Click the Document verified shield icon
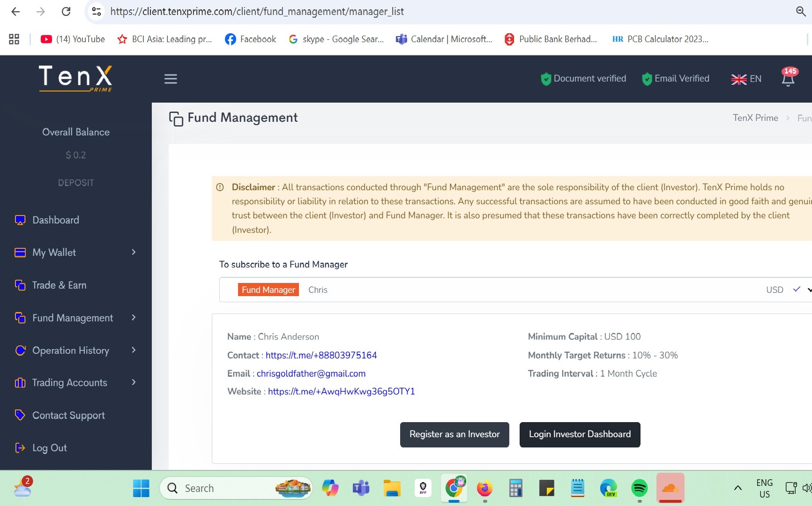Viewport: 812px width, 506px height. coord(546,79)
